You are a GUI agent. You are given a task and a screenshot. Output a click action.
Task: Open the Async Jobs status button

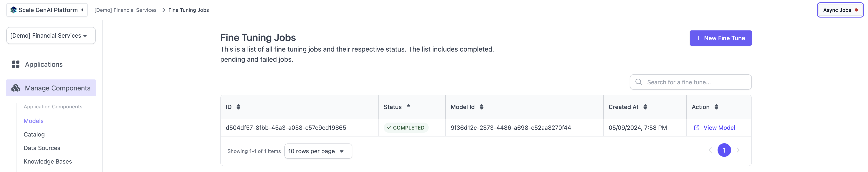coord(840,10)
